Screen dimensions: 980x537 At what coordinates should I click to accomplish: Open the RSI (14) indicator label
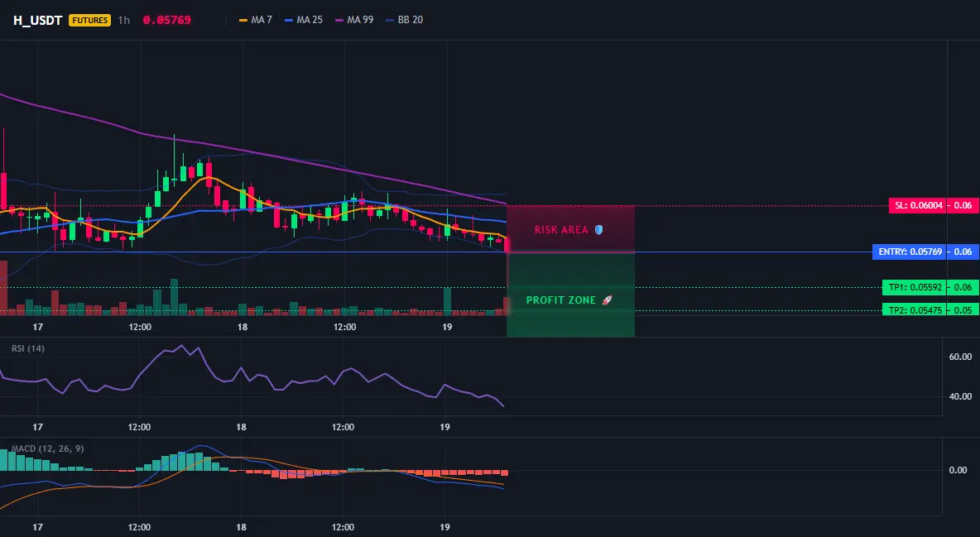[x=28, y=348]
